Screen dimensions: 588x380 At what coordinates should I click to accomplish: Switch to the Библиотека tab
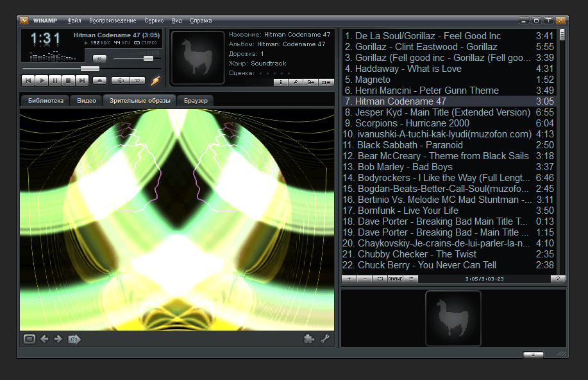[x=46, y=101]
